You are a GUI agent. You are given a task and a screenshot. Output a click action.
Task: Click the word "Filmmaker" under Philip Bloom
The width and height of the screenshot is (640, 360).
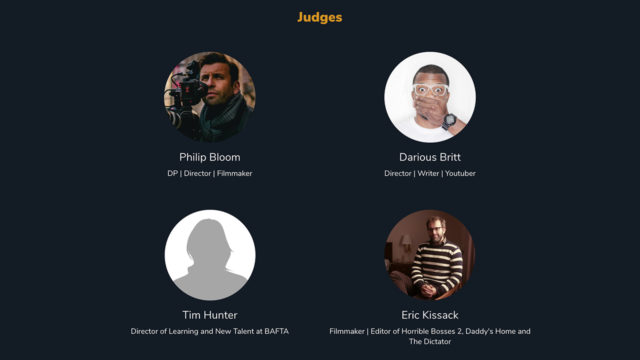[235, 173]
